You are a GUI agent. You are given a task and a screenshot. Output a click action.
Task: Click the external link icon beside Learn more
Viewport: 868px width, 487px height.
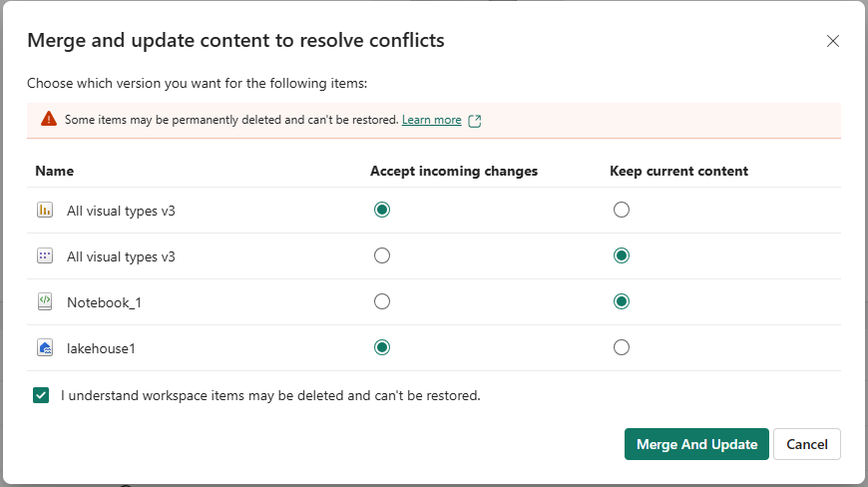point(475,121)
